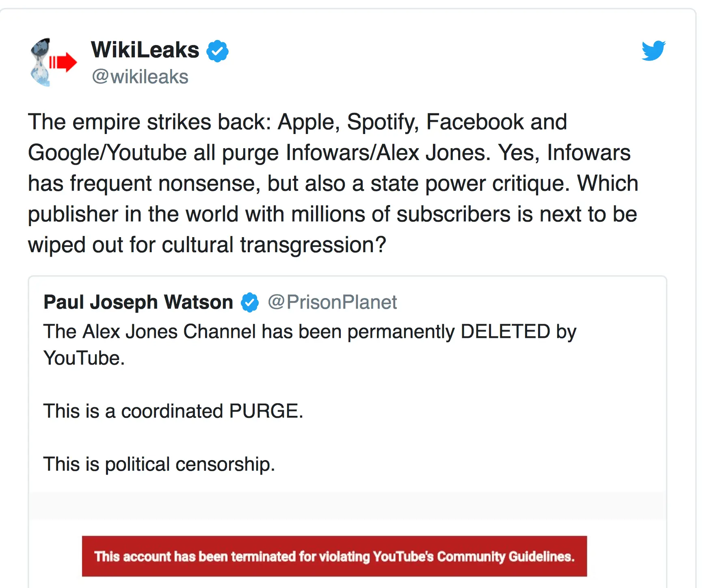
Task: Click the verified badge beside WikiLeaks
Action: (218, 51)
